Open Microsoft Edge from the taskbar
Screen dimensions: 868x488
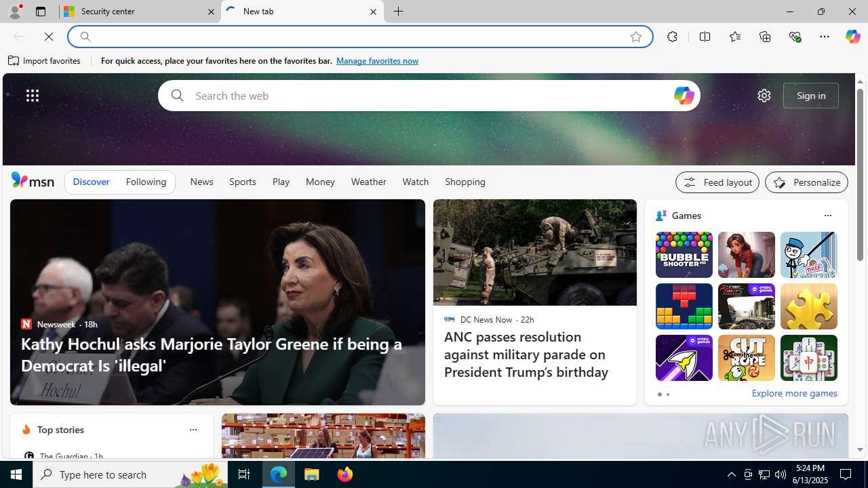[279, 474]
